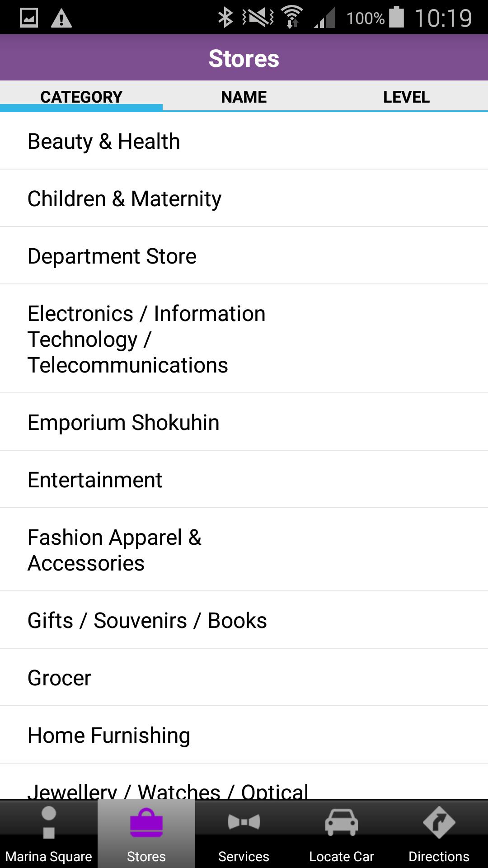Select the Emporium Shokuhin category
Viewport: 488px width, 868px height.
tap(123, 423)
